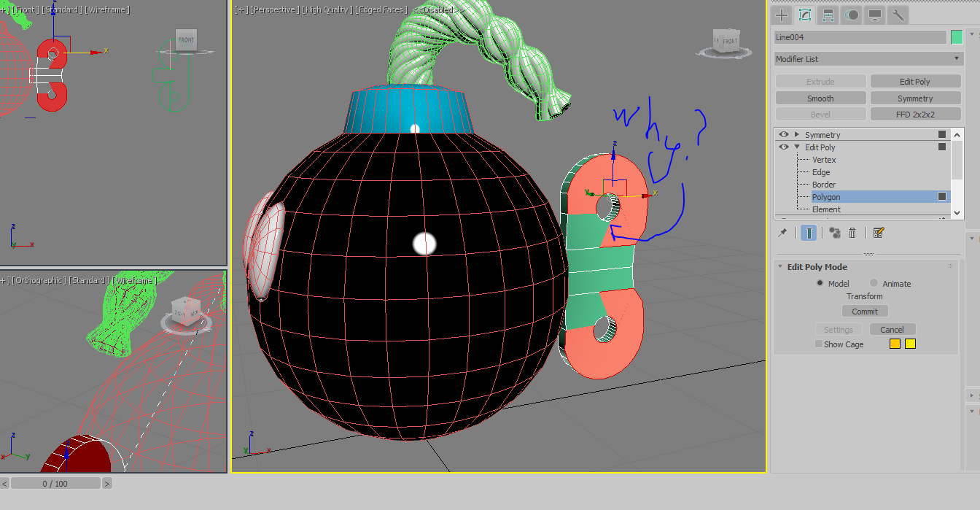Click the Edit Poly modifier button

click(915, 82)
